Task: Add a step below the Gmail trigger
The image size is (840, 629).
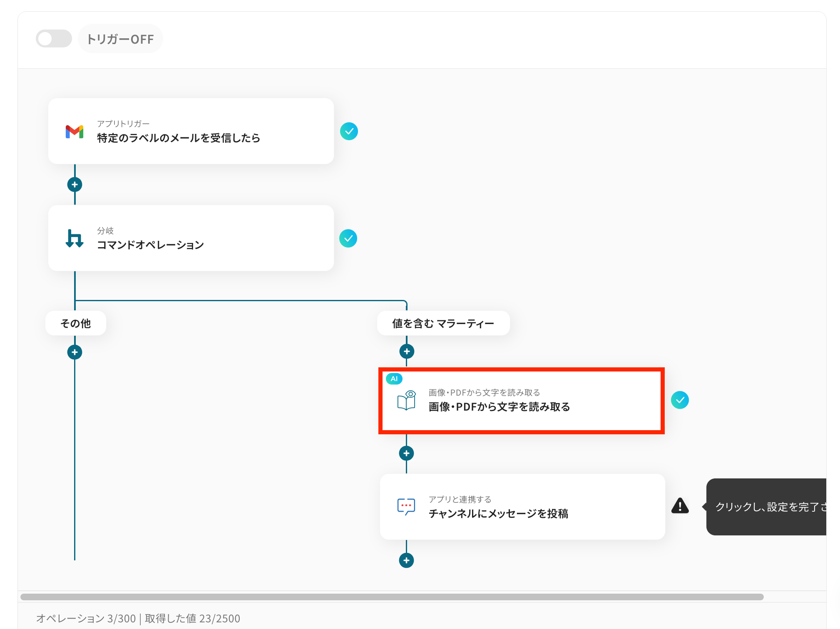Action: pos(75,184)
